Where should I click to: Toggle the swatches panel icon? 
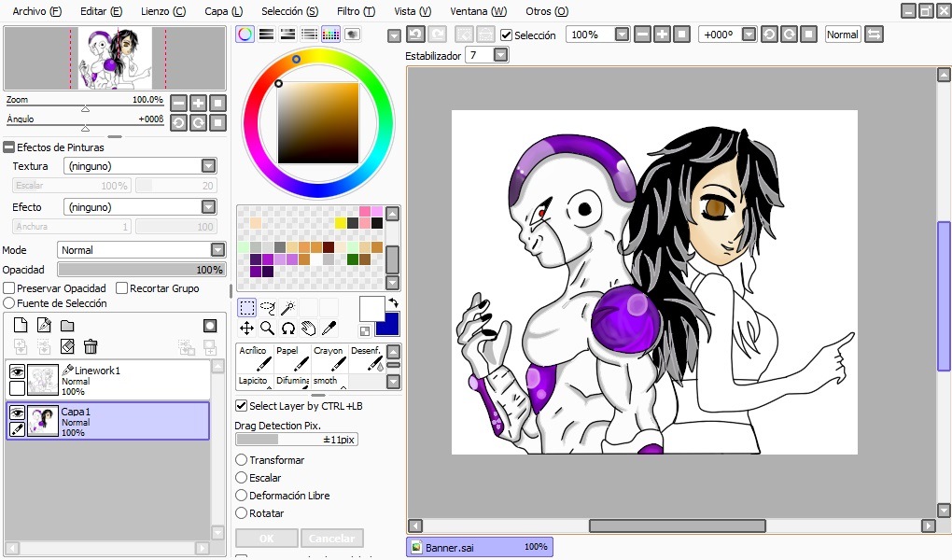(330, 34)
